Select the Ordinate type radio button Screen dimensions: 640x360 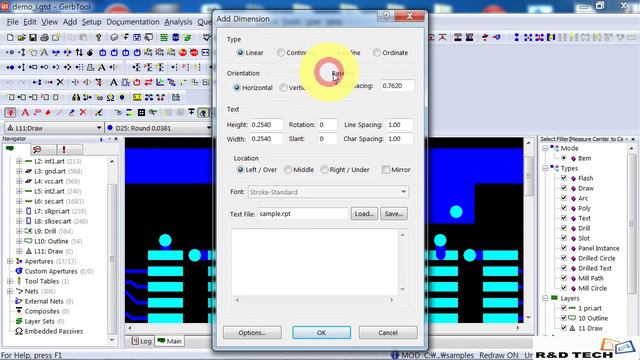tap(377, 53)
